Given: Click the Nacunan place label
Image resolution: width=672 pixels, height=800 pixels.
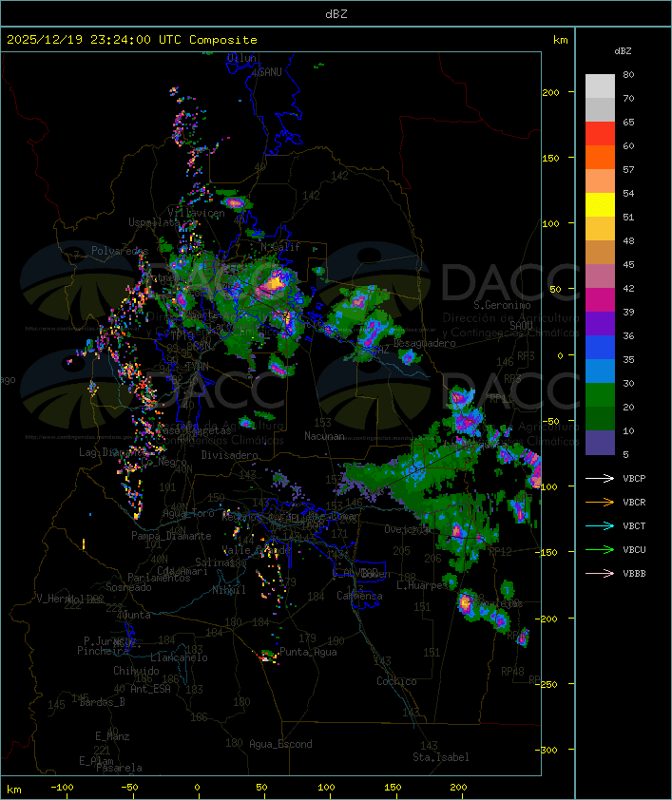Looking at the screenshot, I should [324, 436].
